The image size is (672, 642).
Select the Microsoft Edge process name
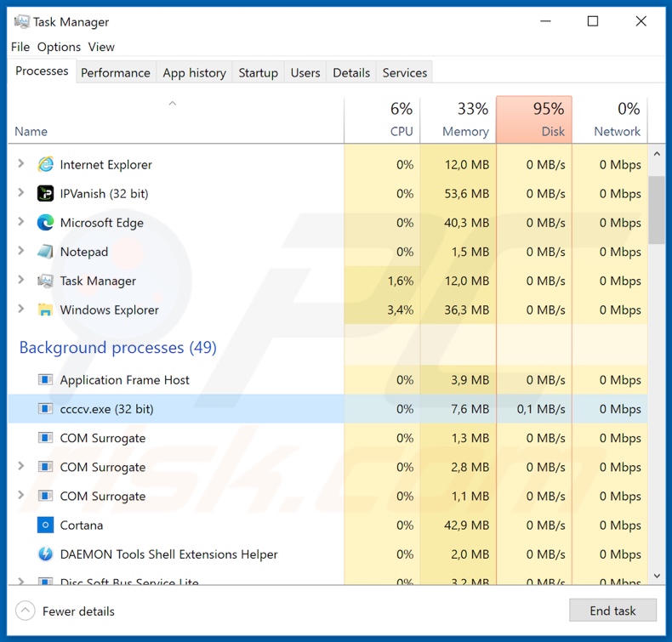pyautogui.click(x=101, y=223)
